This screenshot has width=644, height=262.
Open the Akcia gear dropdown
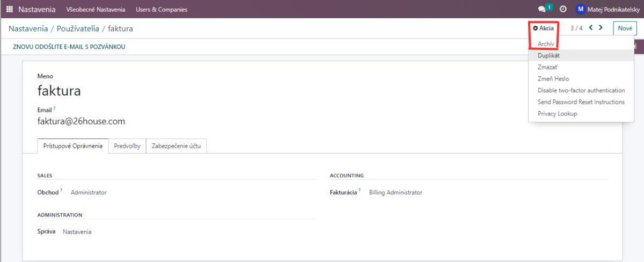[543, 28]
